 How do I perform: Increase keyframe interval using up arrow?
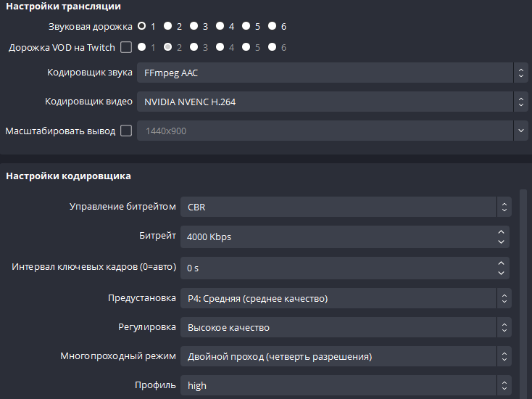pyautogui.click(x=501, y=263)
